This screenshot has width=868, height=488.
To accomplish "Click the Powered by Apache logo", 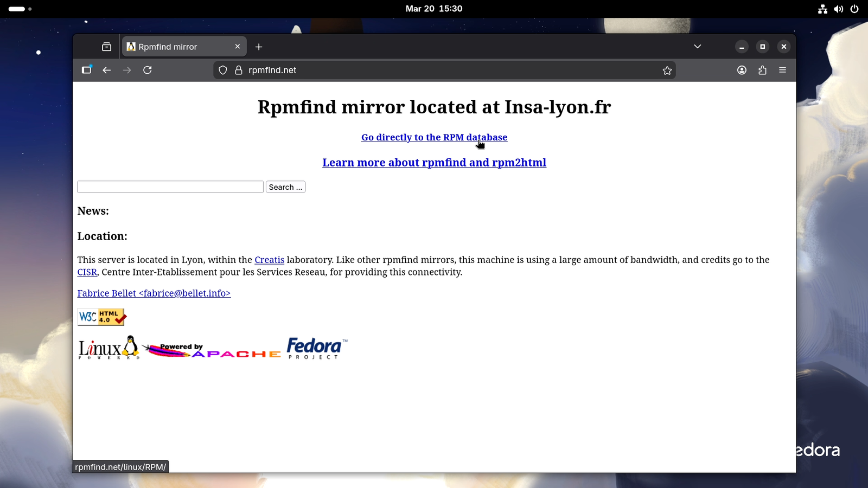I will tap(212, 350).
